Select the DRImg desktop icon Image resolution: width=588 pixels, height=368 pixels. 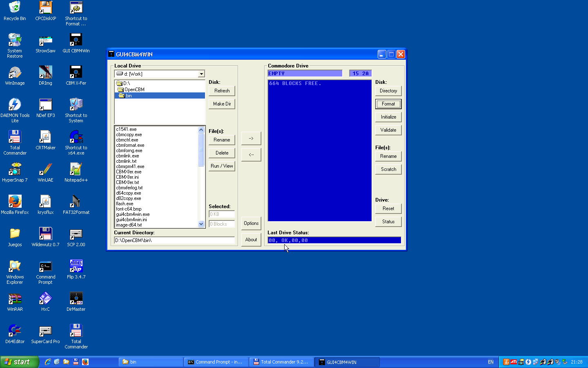45,76
